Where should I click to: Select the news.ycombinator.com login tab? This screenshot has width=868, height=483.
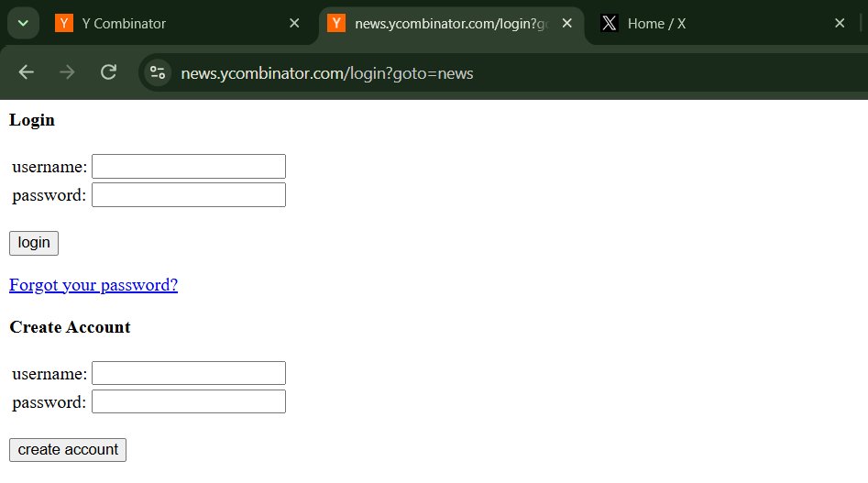click(451, 23)
